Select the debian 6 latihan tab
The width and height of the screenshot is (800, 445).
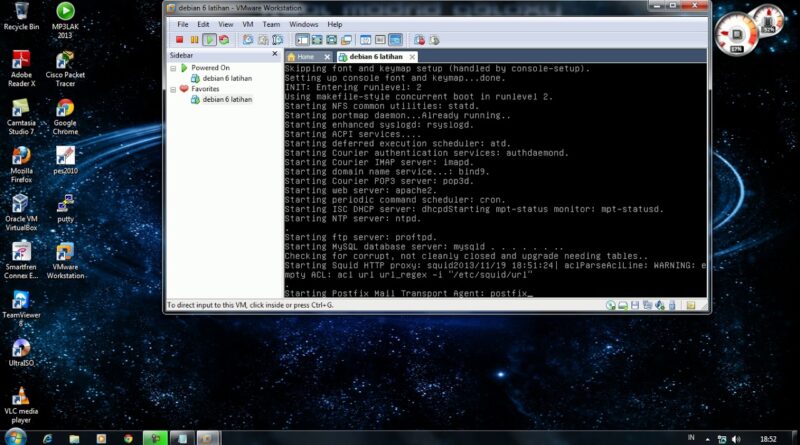pos(376,57)
